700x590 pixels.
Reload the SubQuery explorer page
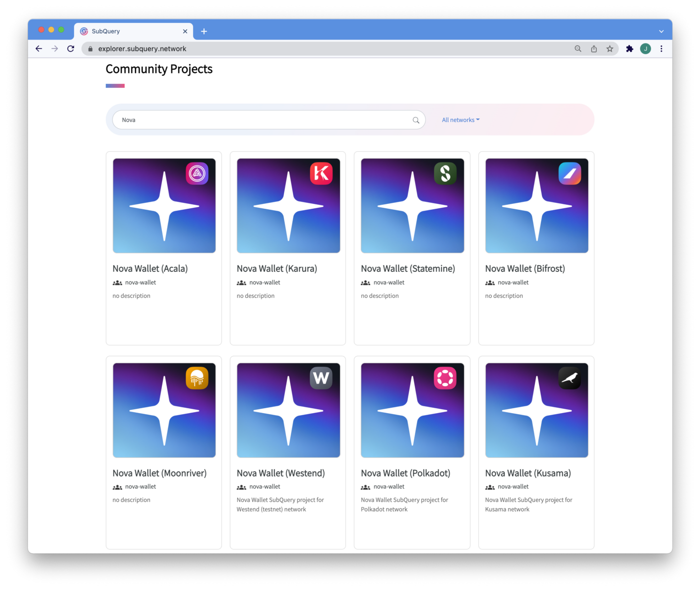point(70,48)
